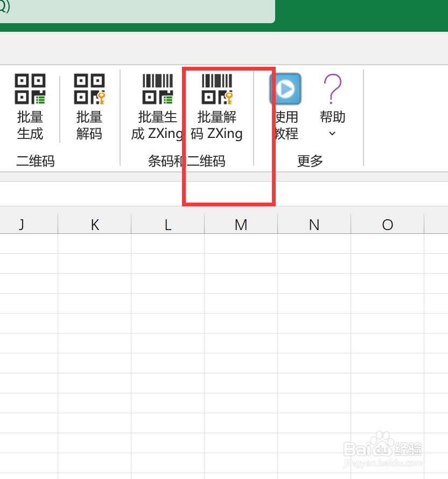Select column J header
The height and width of the screenshot is (479, 448).
(29, 225)
